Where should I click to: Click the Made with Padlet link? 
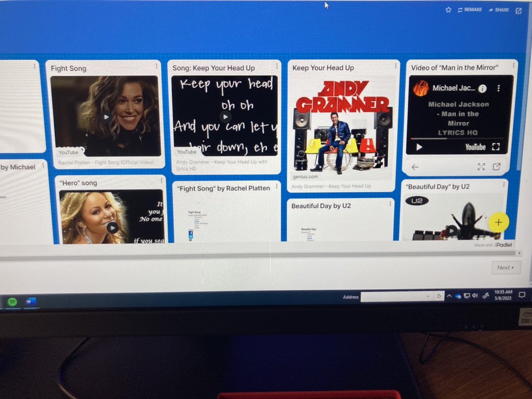(x=494, y=245)
